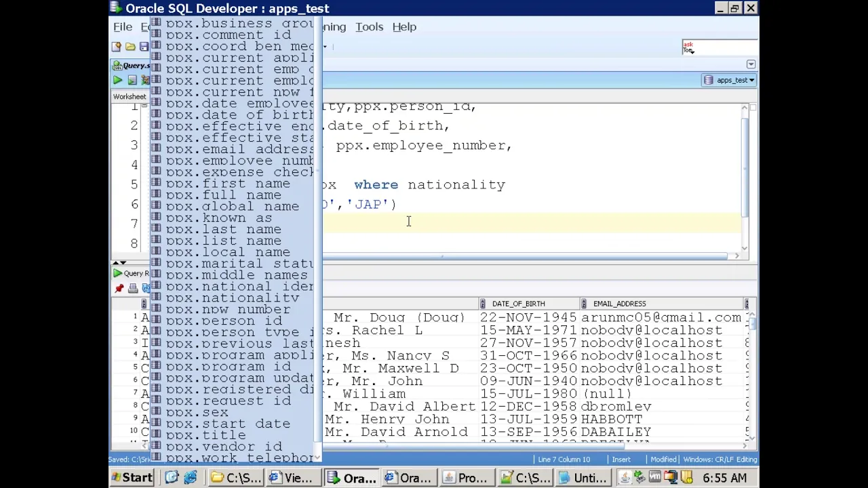Choose ppx.middle_names entry
Viewport: 868px width, 488px height.
[233, 275]
